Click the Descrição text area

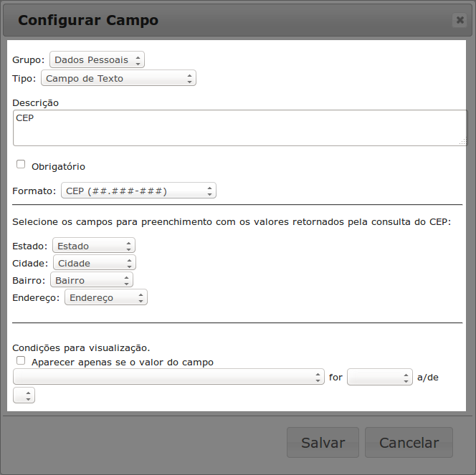tap(240, 128)
